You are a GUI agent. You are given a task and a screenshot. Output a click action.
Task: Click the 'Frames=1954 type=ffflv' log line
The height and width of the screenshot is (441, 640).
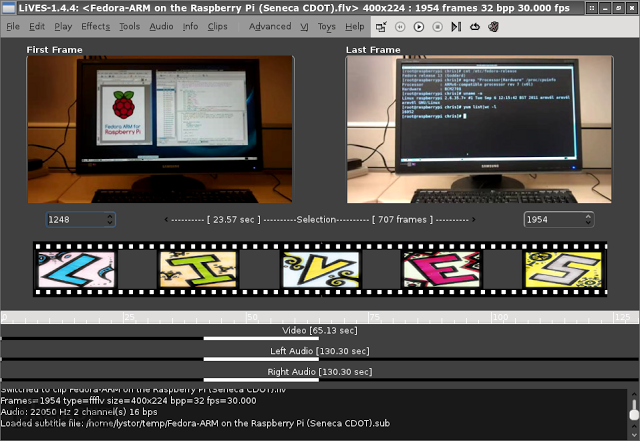(129, 401)
